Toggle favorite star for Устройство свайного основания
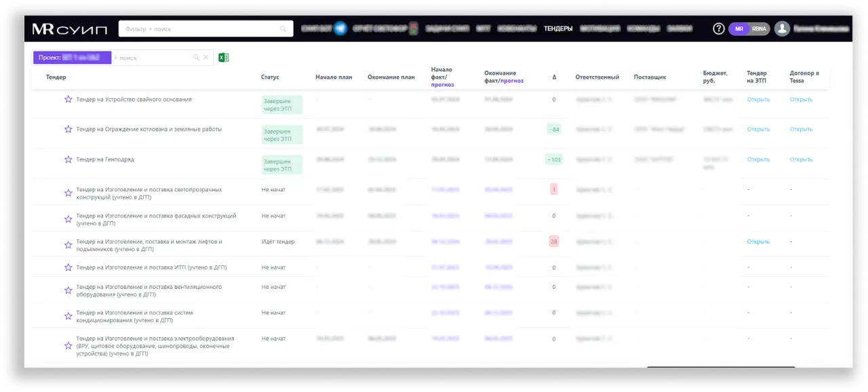Screen dimensions: 868x392 click(x=68, y=100)
